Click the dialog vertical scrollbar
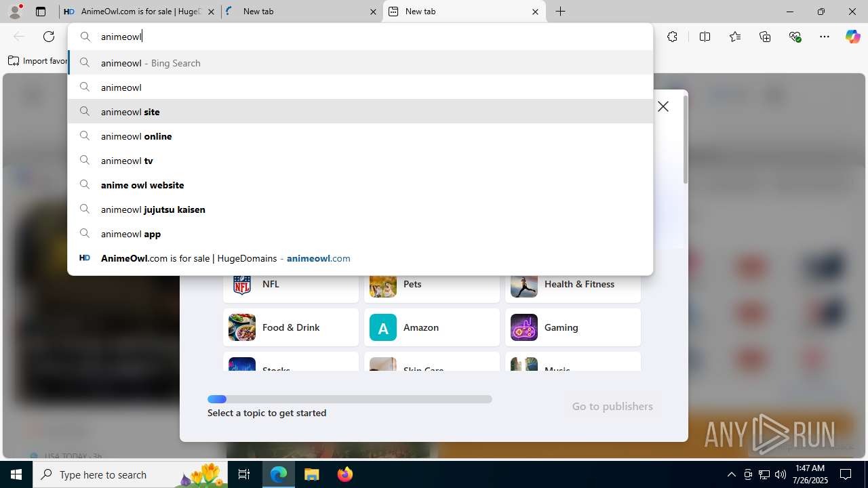This screenshot has height=488, width=868. click(685, 140)
